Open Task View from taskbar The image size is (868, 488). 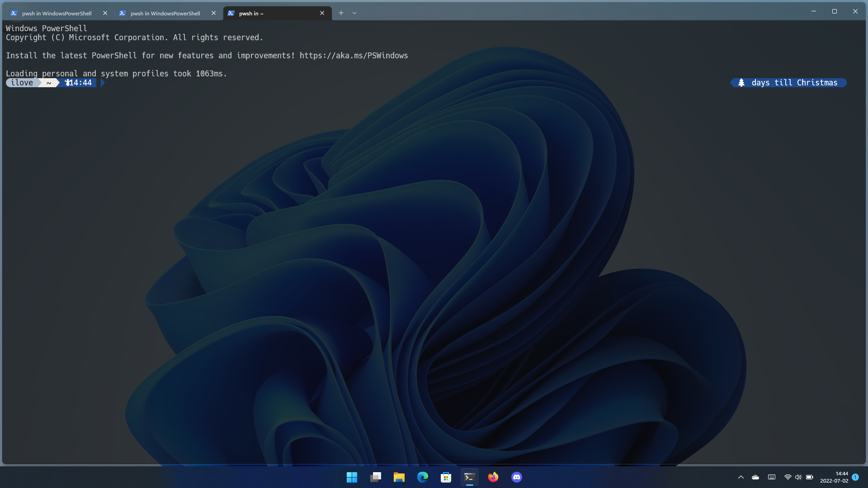pos(376,477)
